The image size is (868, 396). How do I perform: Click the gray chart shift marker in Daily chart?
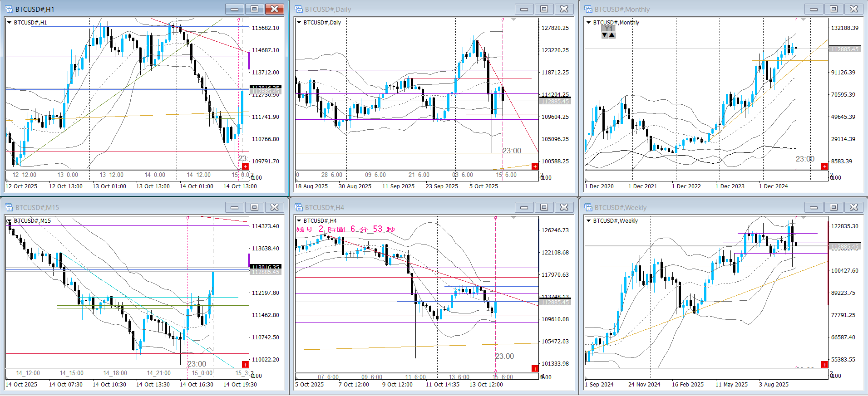[x=513, y=20]
